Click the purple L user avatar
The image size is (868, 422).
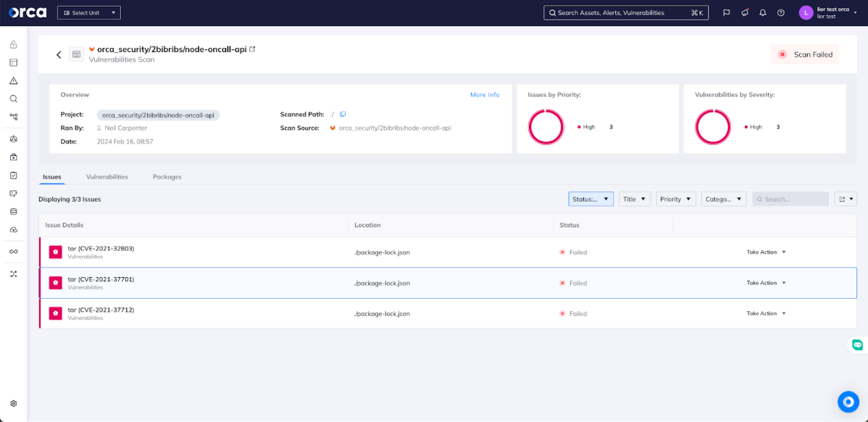tap(806, 12)
